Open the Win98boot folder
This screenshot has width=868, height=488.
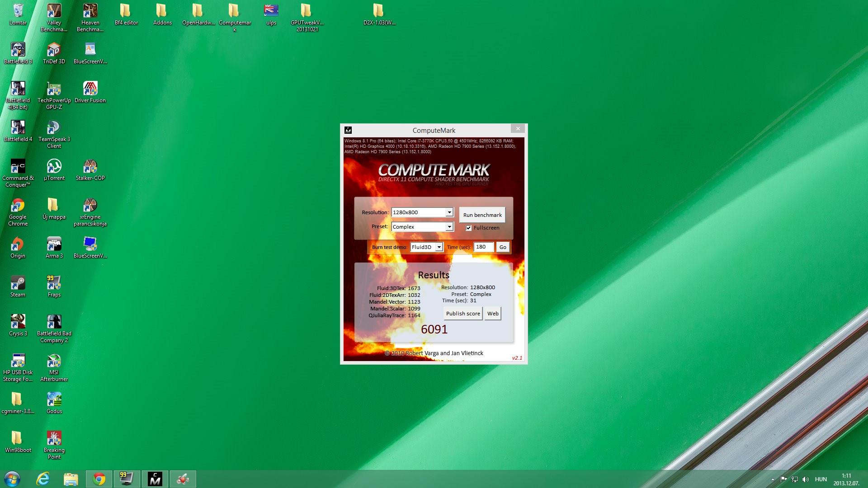[x=18, y=442]
